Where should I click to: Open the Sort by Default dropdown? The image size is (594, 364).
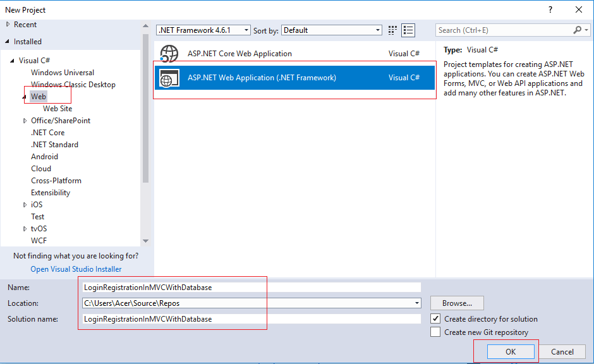click(378, 30)
